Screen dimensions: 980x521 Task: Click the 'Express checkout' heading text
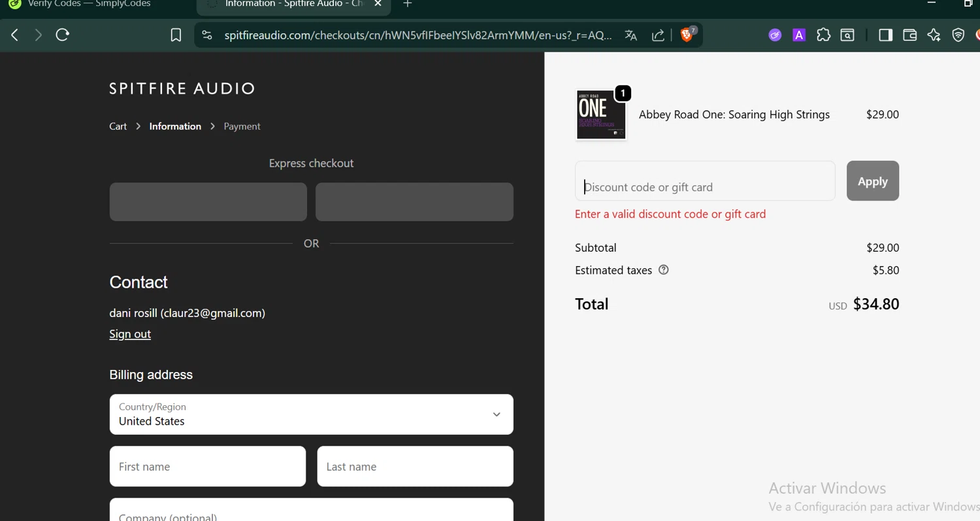311,163
